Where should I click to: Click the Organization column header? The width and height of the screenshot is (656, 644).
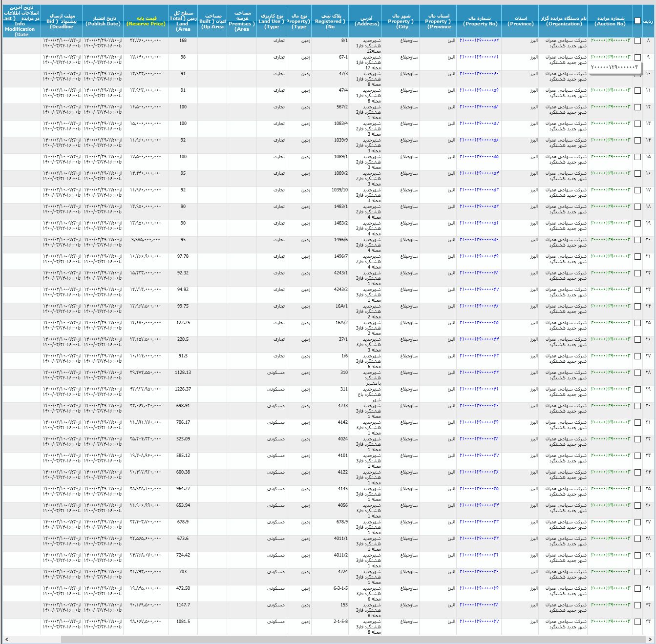pos(563,21)
